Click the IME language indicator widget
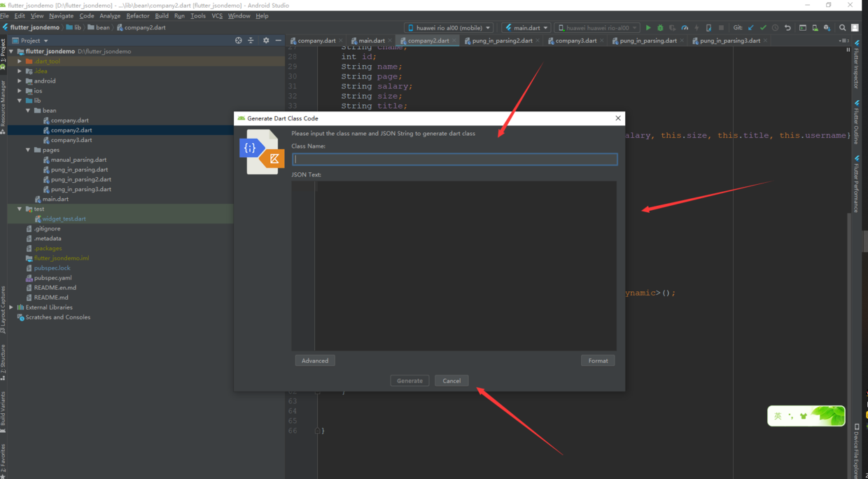This screenshot has width=868, height=479. pyautogui.click(x=778, y=416)
